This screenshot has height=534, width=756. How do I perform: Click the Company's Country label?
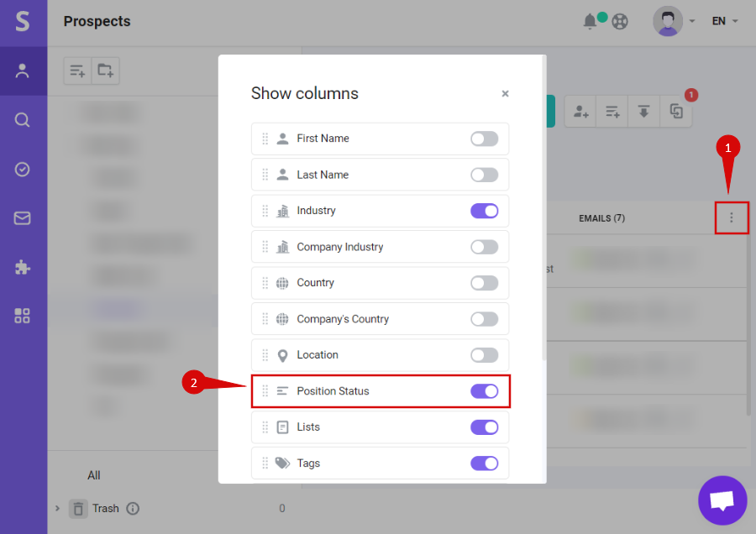point(343,319)
